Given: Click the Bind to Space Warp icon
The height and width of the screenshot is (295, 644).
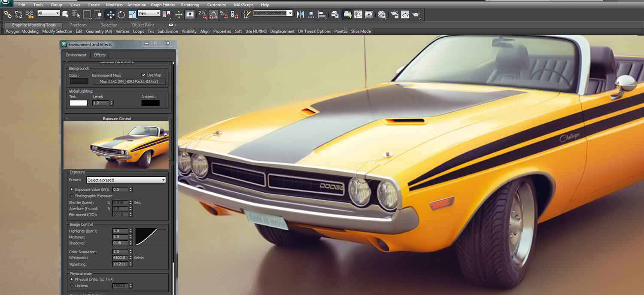Looking at the screenshot, I should point(30,14).
